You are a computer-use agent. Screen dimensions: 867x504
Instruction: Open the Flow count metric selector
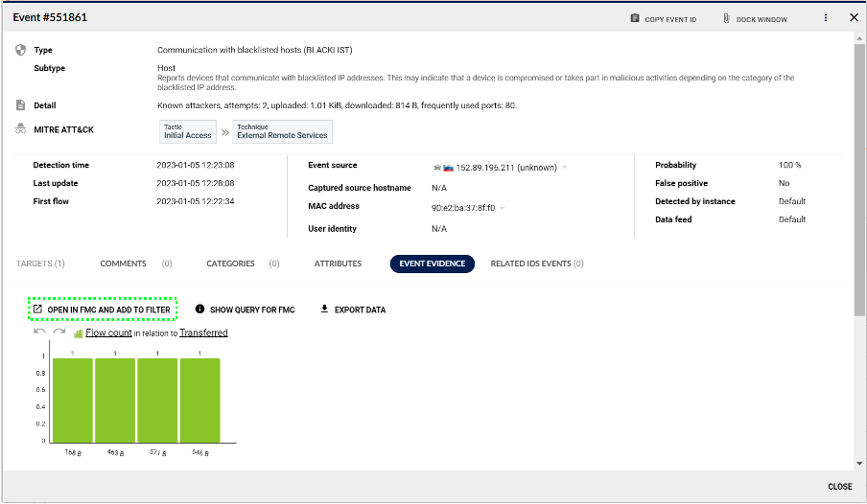(x=108, y=332)
